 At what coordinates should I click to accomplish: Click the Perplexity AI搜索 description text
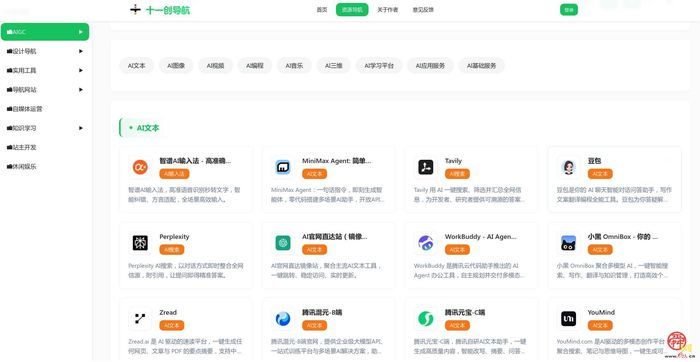[186, 270]
